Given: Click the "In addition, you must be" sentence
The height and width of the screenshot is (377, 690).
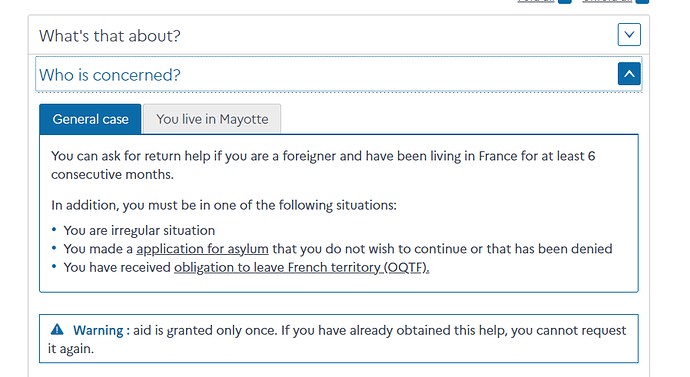Looking at the screenshot, I should click(224, 205).
